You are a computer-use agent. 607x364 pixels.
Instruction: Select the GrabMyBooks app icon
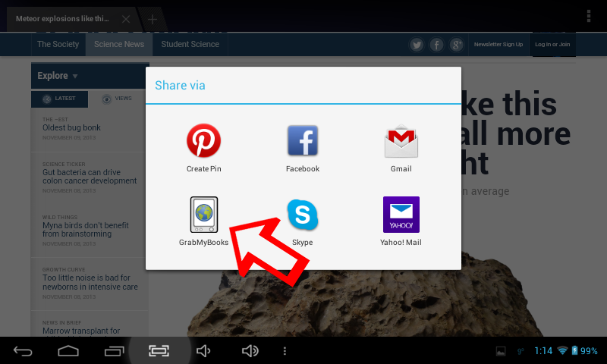coord(203,215)
